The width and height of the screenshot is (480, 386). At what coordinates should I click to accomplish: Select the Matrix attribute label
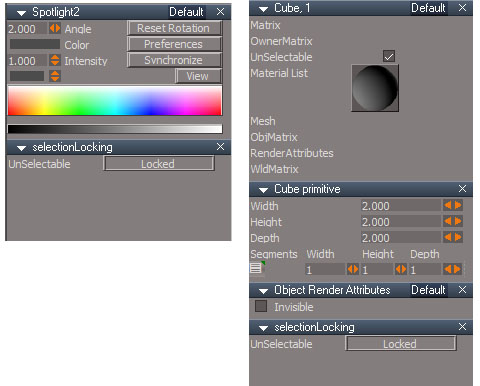click(265, 25)
